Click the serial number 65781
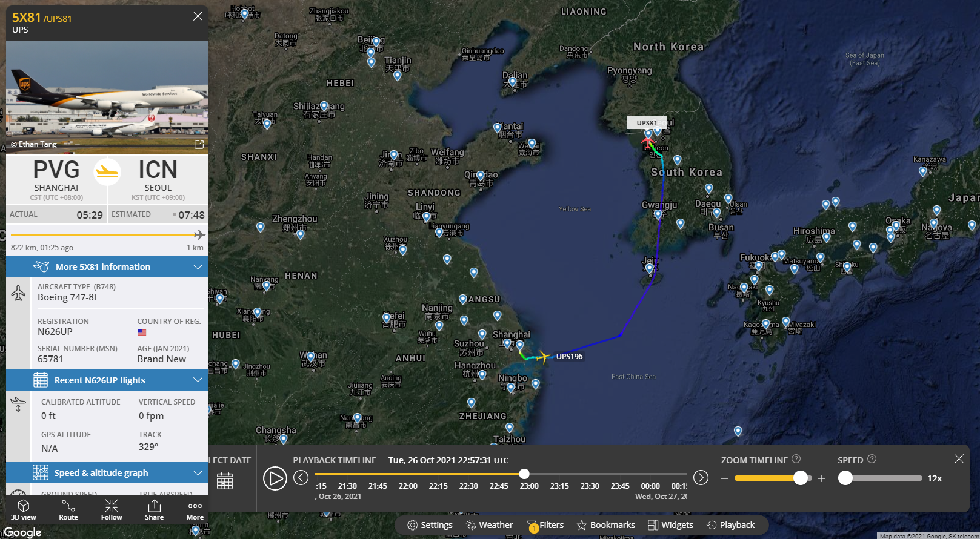Viewport: 980px width, 539px height. tap(50, 359)
